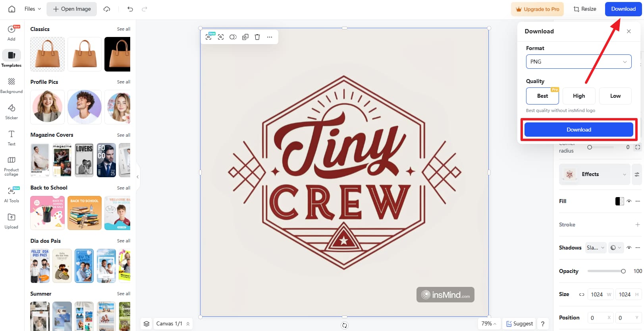Go to the home icon
This screenshot has height=331, width=644.
(12, 9)
